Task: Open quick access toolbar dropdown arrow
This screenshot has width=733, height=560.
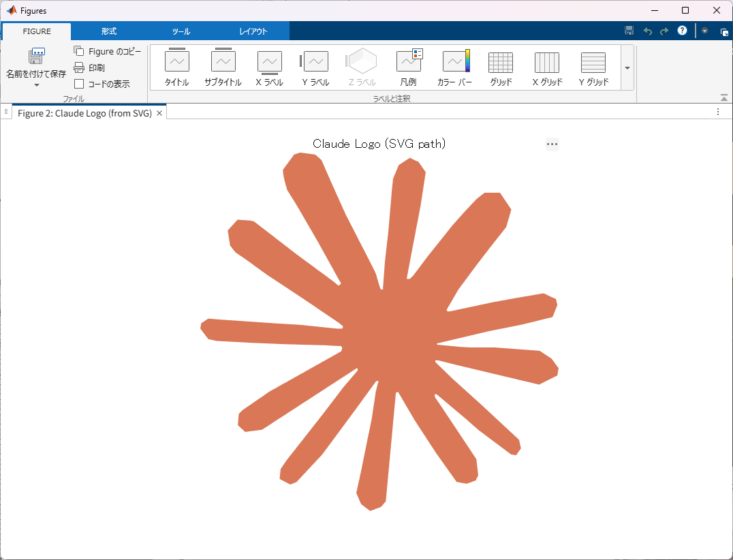Action: click(704, 31)
